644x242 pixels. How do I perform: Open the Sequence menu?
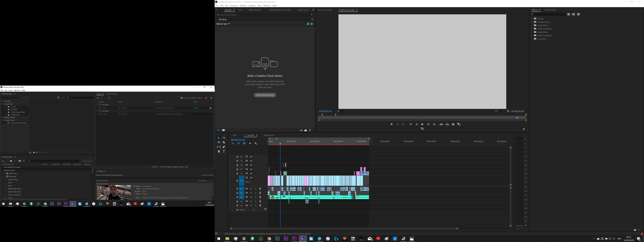pyautogui.click(x=234, y=5)
